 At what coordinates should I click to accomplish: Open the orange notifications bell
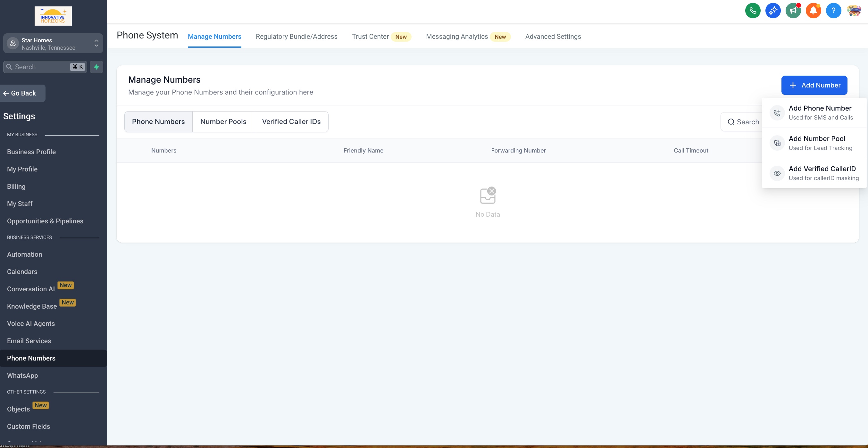coord(813,11)
